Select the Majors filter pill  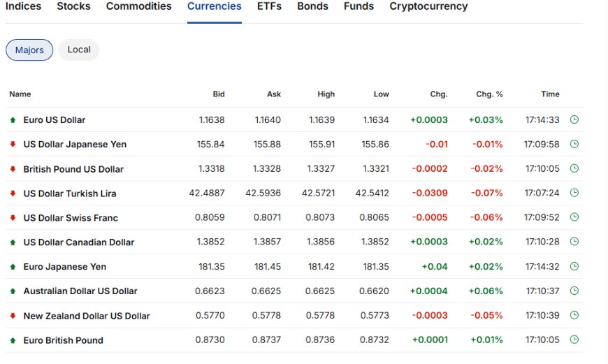point(29,50)
